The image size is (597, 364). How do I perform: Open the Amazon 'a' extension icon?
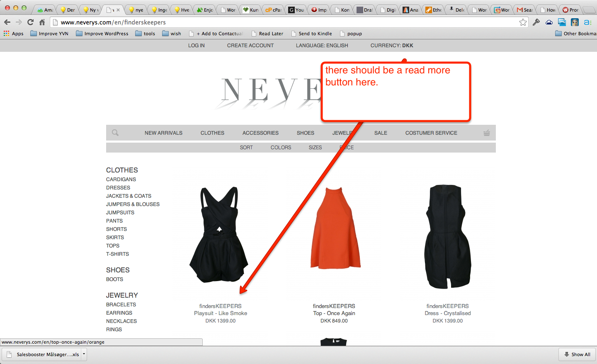587,22
